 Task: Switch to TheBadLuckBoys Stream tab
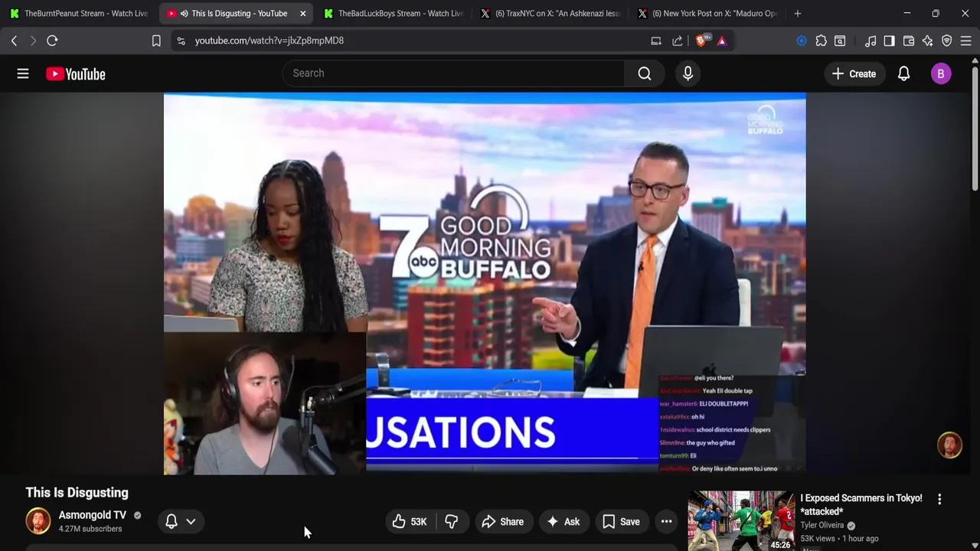click(394, 13)
